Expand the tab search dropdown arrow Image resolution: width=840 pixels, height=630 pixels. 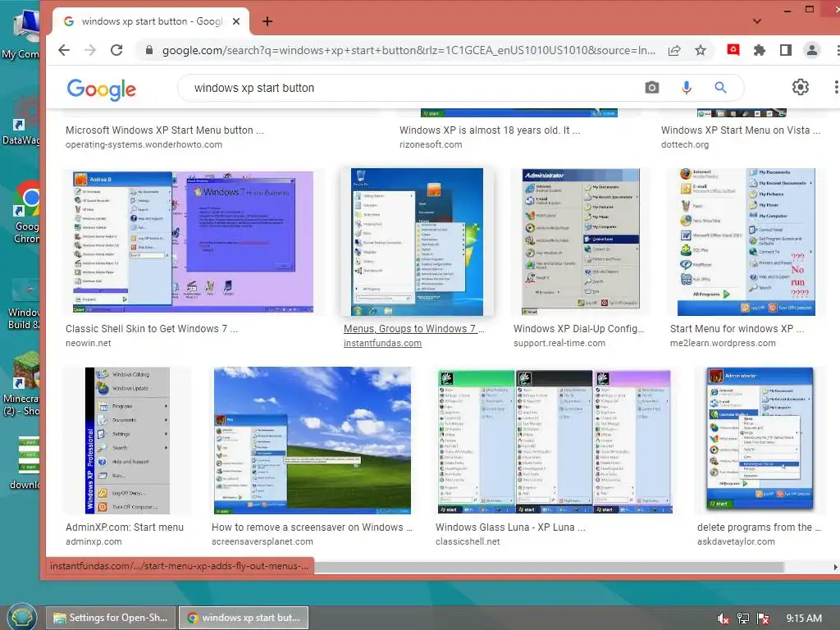(757, 21)
